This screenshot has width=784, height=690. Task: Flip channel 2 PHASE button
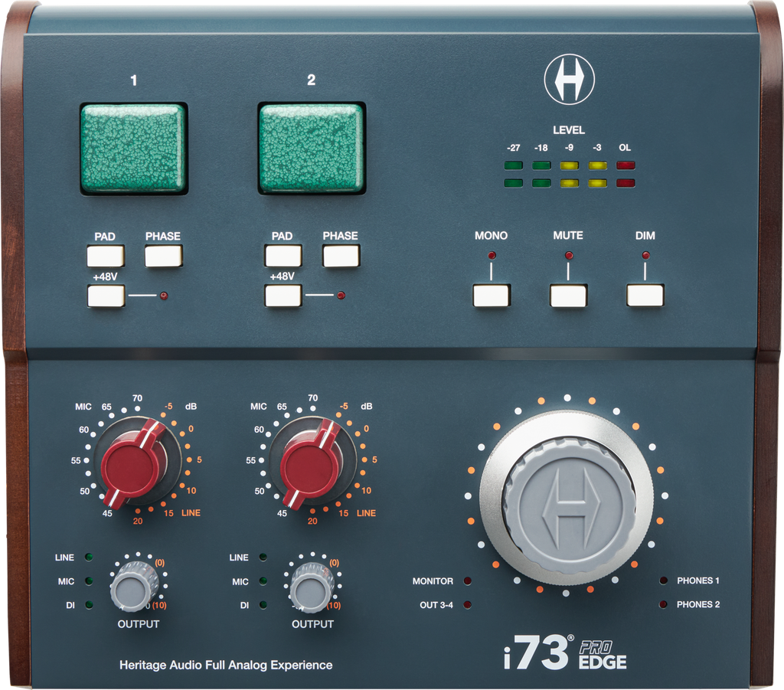pos(341,256)
